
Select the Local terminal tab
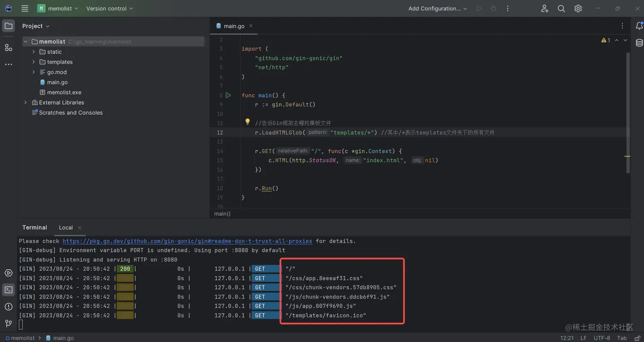pyautogui.click(x=66, y=227)
